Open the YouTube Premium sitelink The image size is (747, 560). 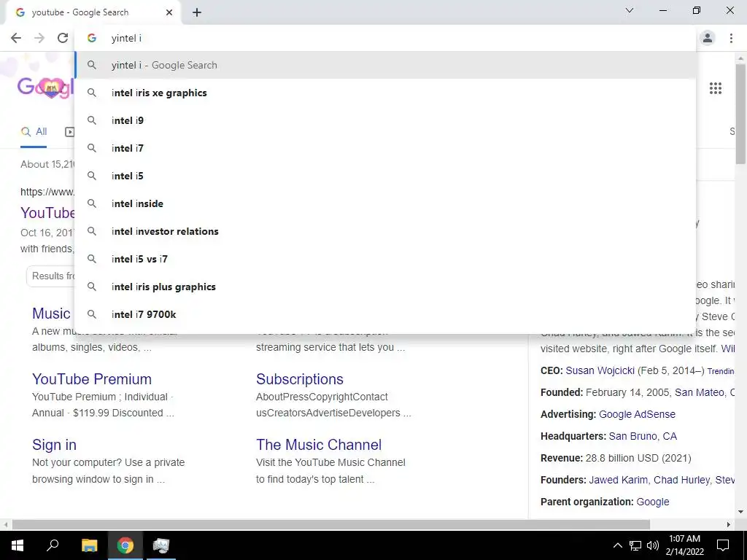pos(92,379)
